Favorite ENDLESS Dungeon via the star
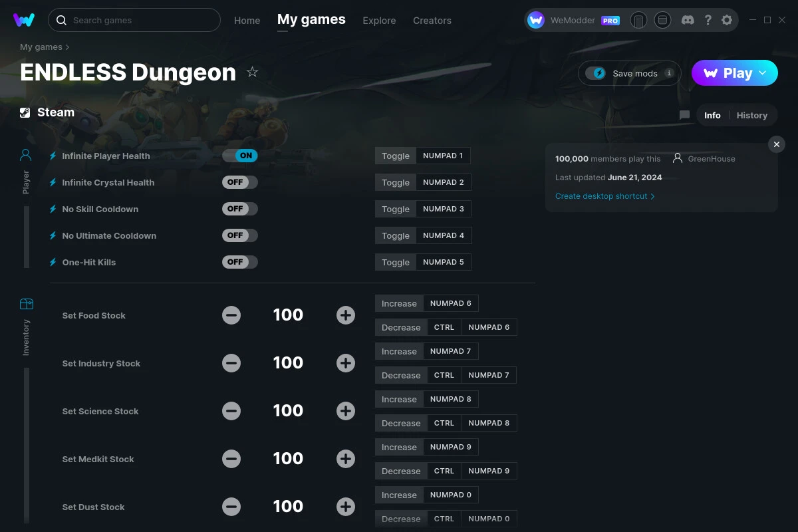This screenshot has height=532, width=798. [252, 73]
